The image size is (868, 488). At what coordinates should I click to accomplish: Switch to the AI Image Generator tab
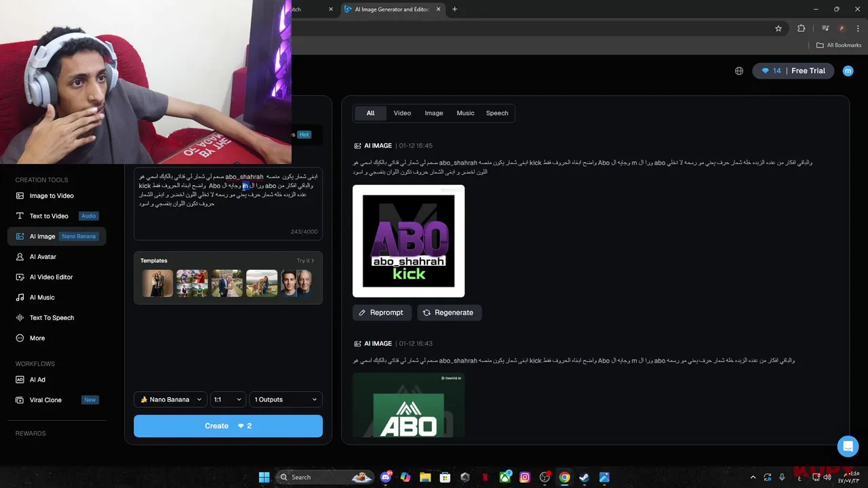point(392,9)
